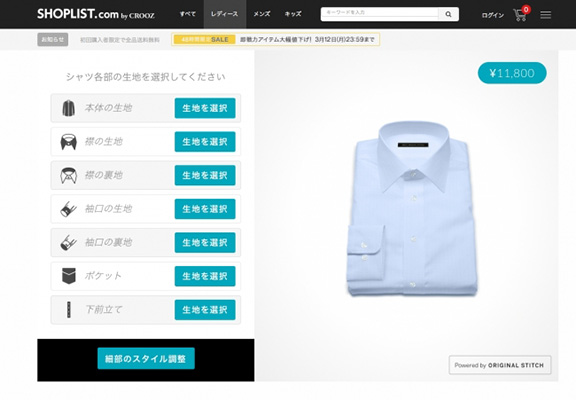This screenshot has width=576, height=400.
Task: Open the shopping cart
Action: [521, 14]
